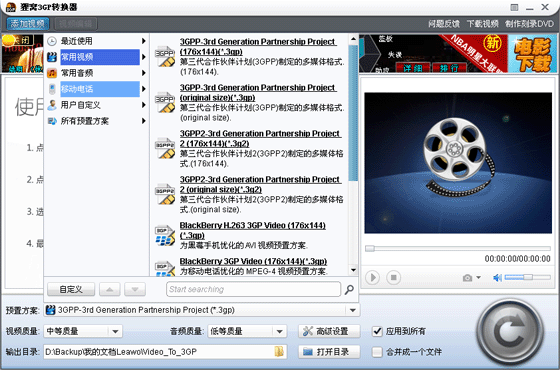The width and height of the screenshot is (560, 370).
Task: Expand the 用户自定义 submenu arrow
Action: [144, 105]
